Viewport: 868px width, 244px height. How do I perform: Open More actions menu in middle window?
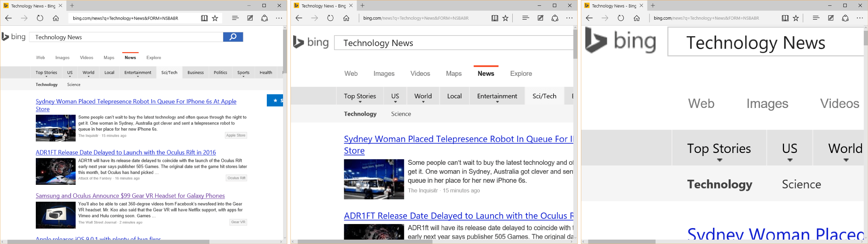click(x=569, y=18)
